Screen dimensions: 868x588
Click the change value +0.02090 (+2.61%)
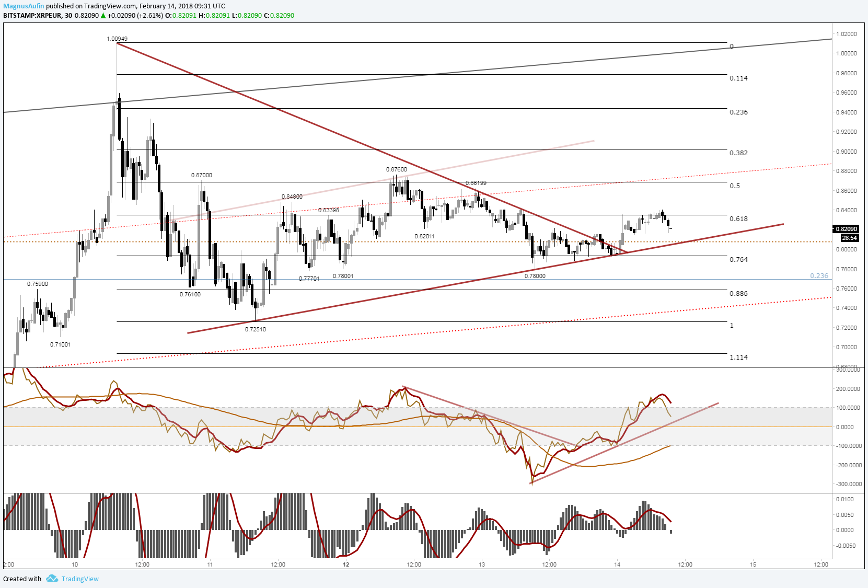click(x=135, y=15)
